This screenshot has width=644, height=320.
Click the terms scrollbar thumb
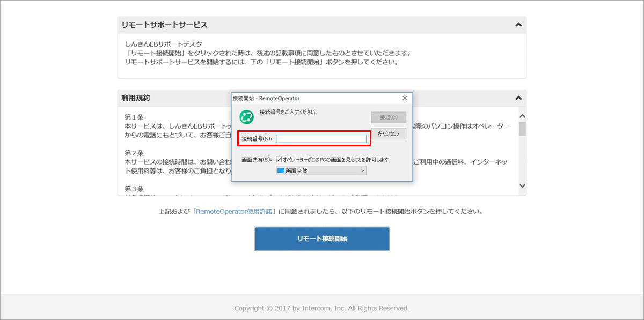pos(523,129)
